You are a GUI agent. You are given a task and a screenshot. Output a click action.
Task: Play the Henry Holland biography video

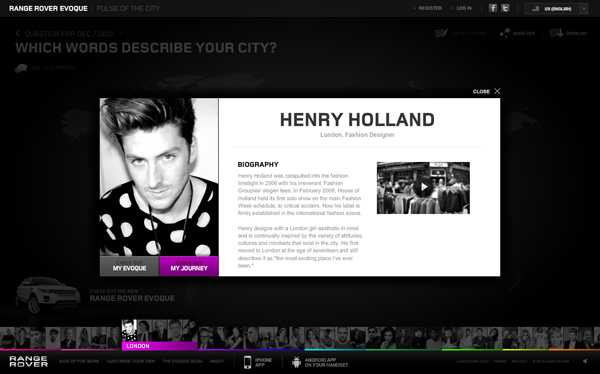(x=423, y=187)
